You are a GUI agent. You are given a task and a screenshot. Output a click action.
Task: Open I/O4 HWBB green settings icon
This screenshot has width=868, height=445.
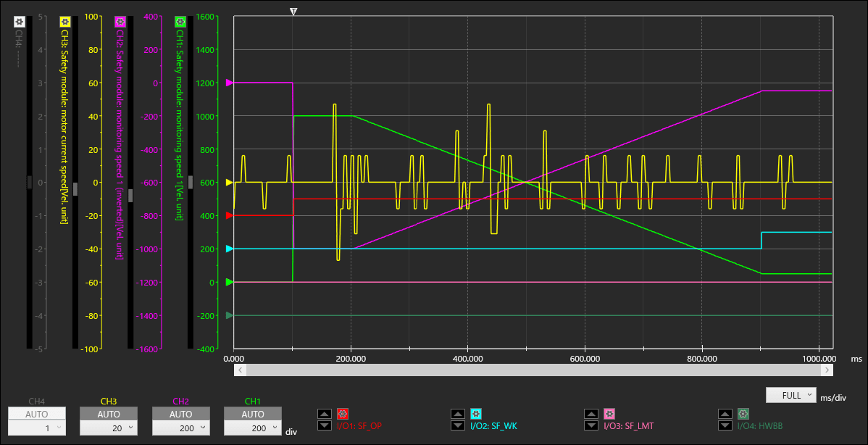click(743, 414)
